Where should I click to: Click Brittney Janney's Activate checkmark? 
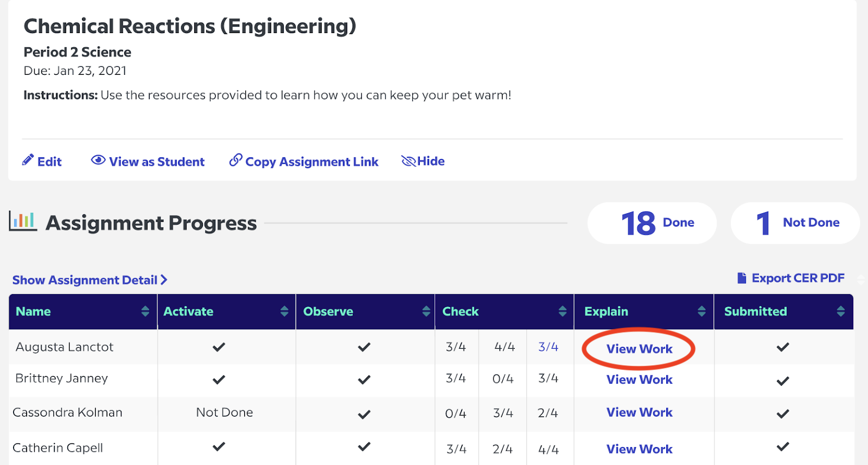[x=219, y=379]
